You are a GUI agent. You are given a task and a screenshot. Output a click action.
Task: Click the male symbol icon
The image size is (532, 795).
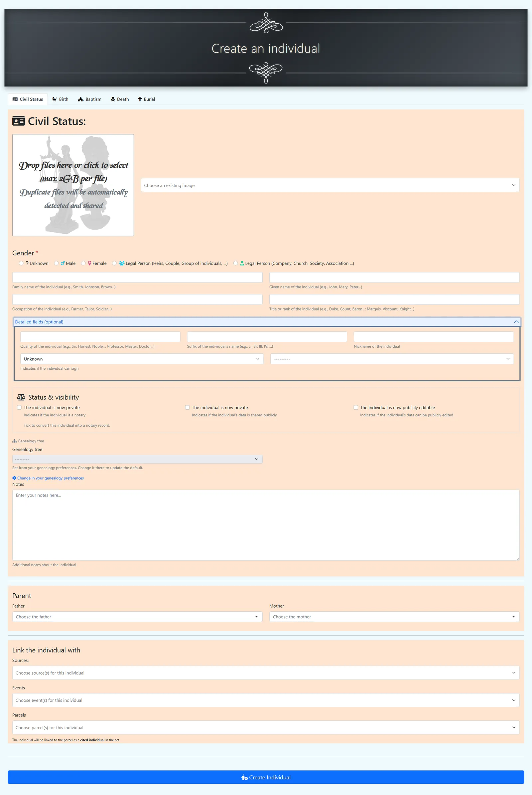click(63, 263)
